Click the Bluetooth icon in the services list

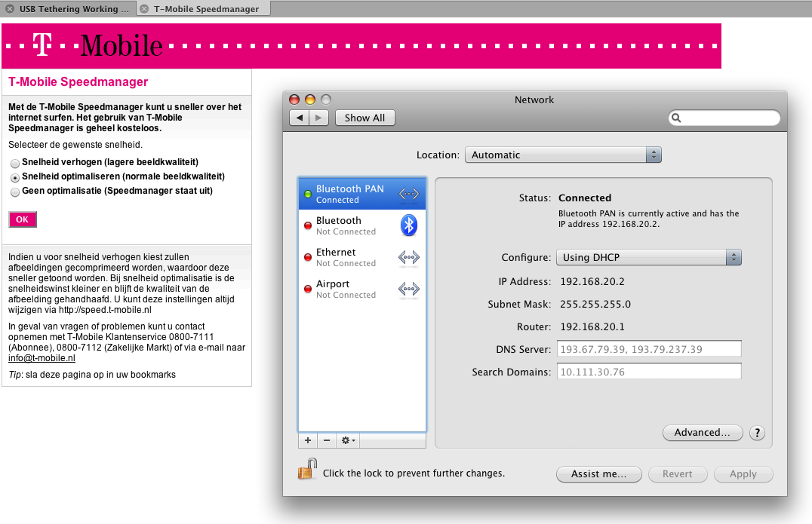[x=408, y=225]
